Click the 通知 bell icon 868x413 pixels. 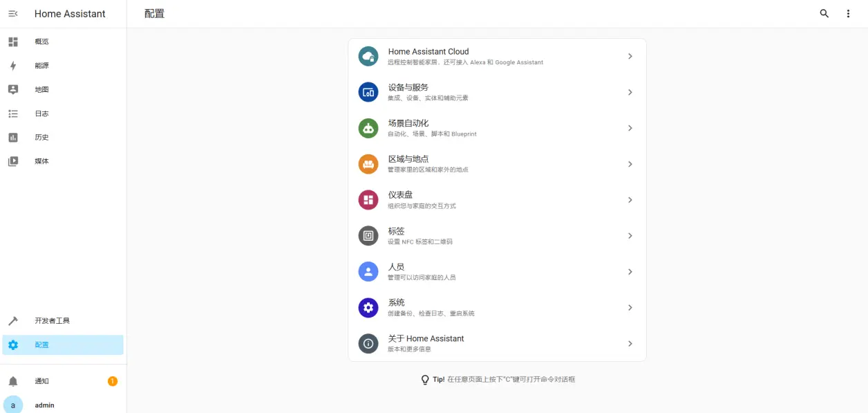tap(13, 381)
